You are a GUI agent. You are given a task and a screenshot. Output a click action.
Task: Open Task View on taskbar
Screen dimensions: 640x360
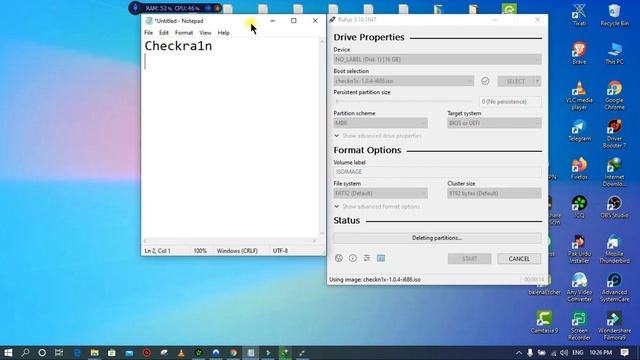[x=59, y=353]
